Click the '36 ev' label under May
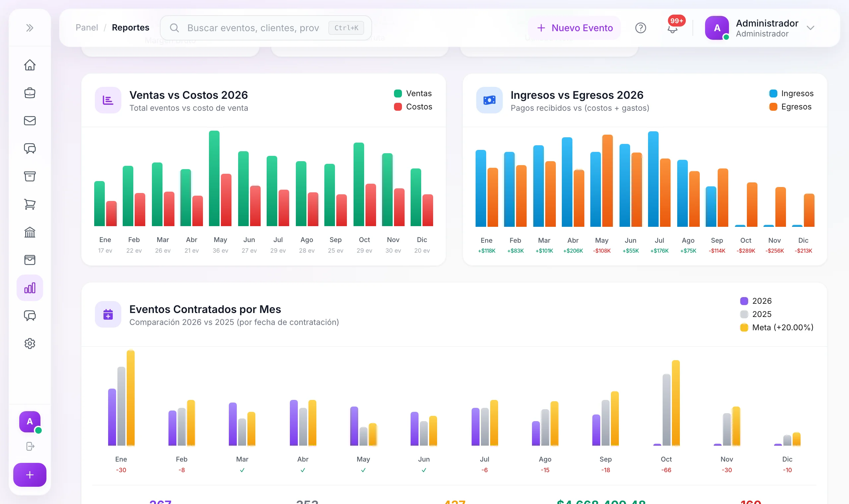Screen dimensions: 849x504 point(221,250)
